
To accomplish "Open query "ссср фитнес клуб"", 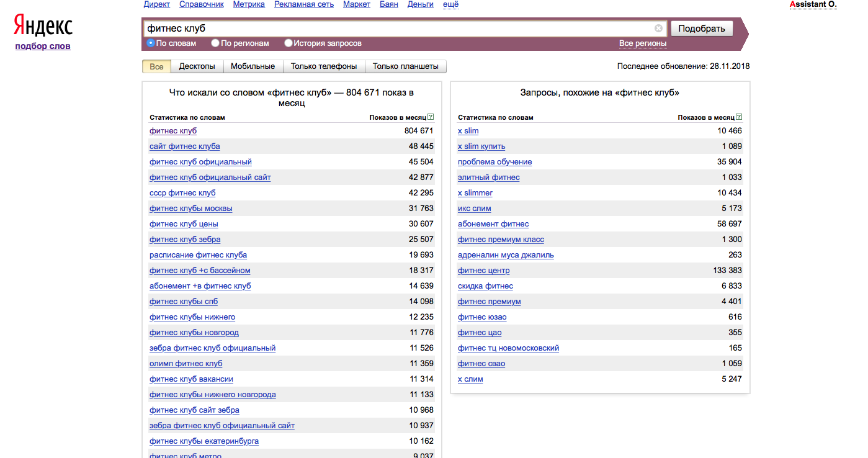I will [182, 193].
